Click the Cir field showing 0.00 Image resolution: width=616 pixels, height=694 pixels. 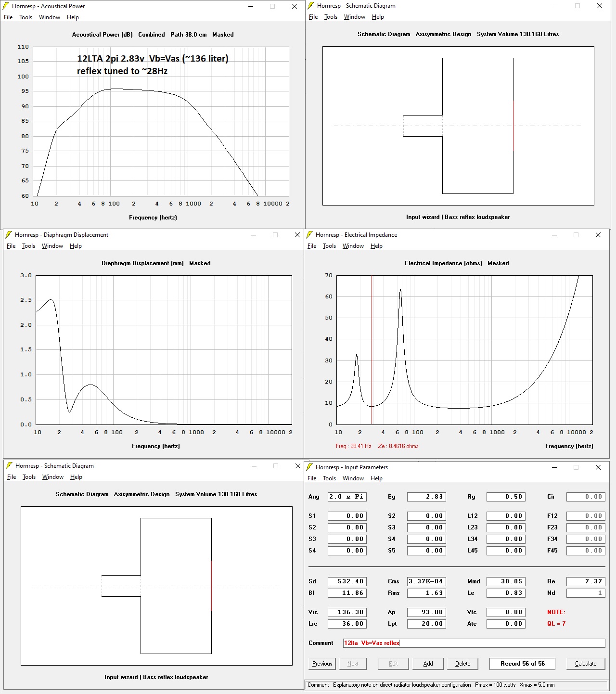tap(586, 497)
